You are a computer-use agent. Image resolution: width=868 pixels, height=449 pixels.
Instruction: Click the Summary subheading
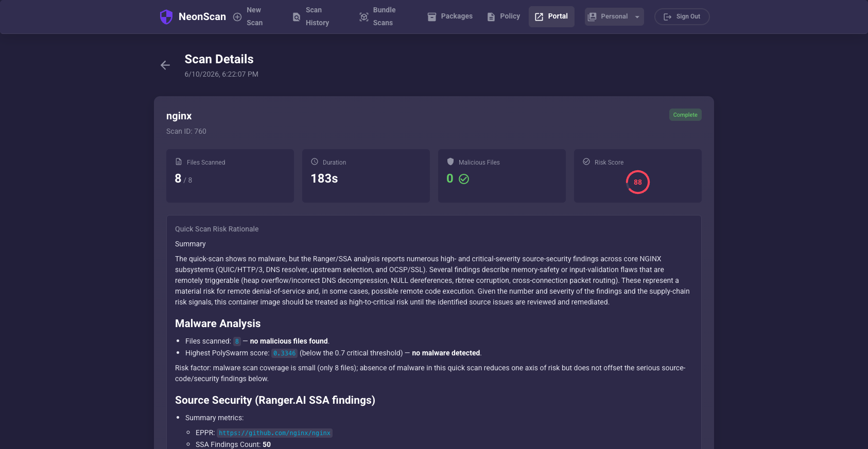pos(190,244)
